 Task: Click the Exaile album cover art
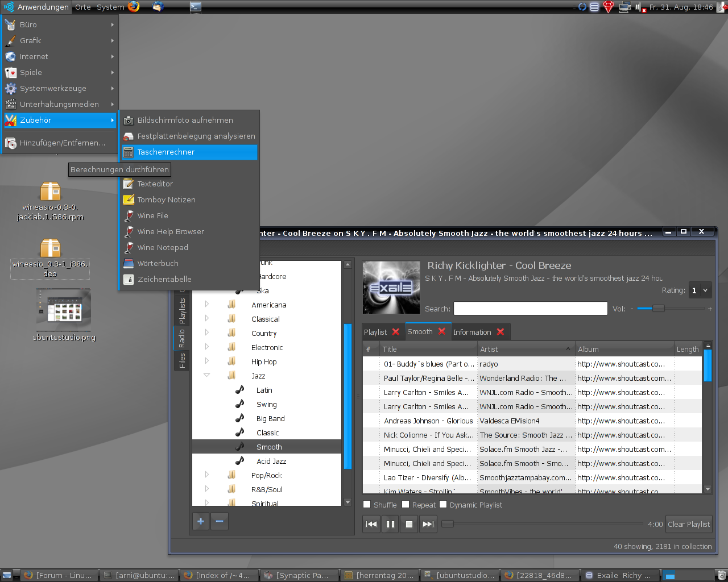click(391, 288)
